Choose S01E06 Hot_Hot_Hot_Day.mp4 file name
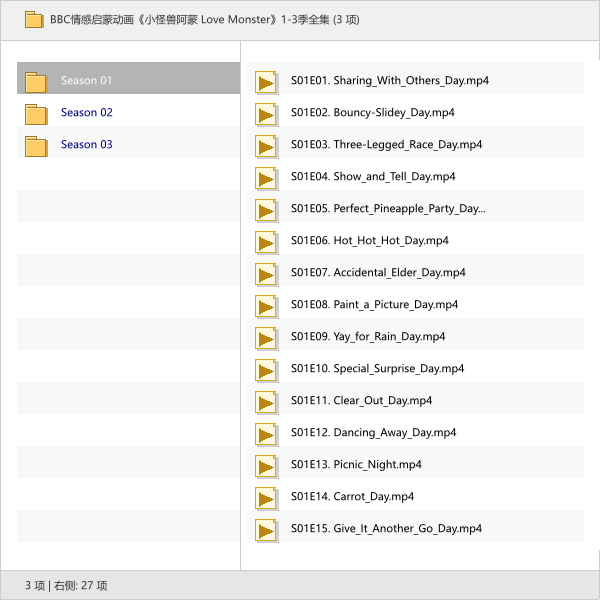This screenshot has width=600, height=600. (x=369, y=241)
